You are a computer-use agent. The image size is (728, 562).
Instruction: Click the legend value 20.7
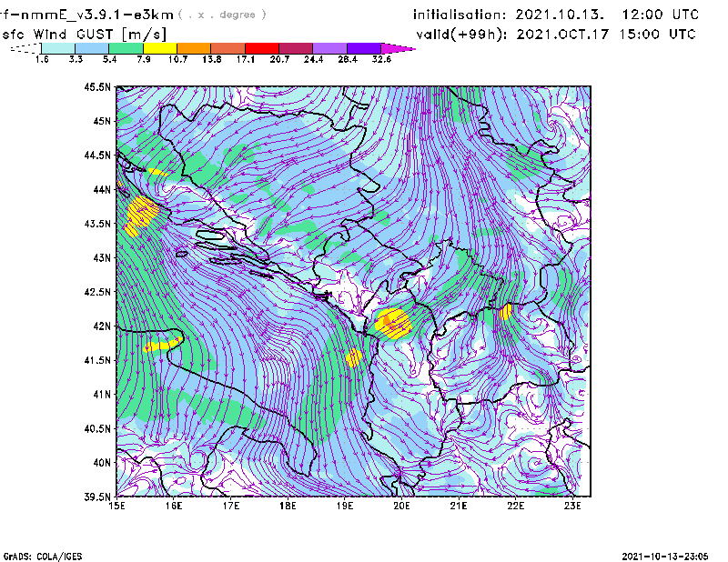pyautogui.click(x=279, y=59)
